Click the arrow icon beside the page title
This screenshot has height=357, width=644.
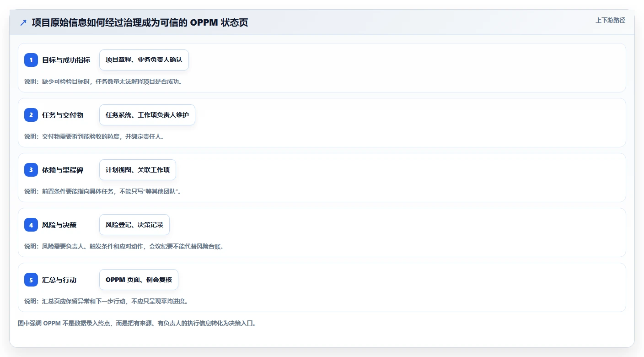pos(23,23)
